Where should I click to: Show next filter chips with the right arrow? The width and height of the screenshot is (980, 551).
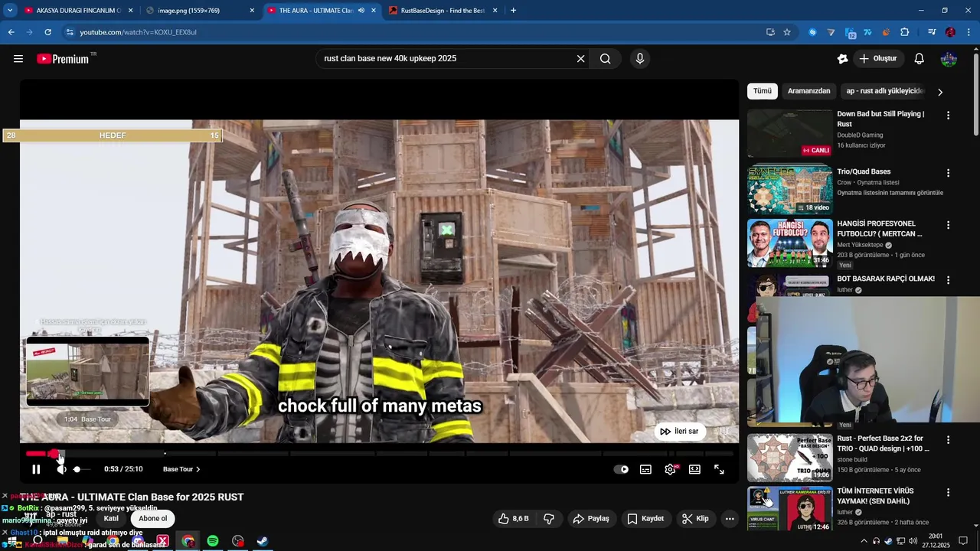click(x=940, y=92)
